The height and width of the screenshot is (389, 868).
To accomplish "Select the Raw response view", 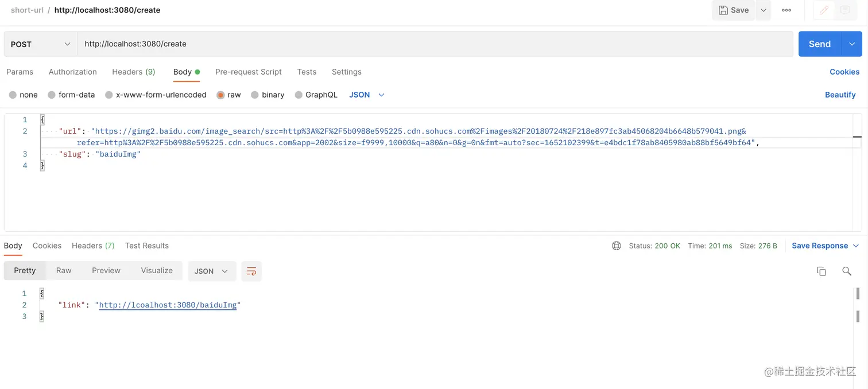I will pos(64,271).
